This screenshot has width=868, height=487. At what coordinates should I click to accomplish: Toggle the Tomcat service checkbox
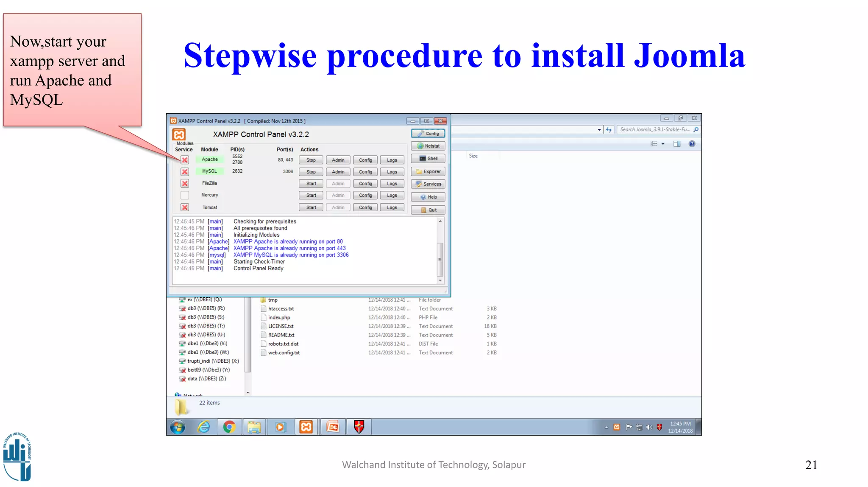(185, 207)
